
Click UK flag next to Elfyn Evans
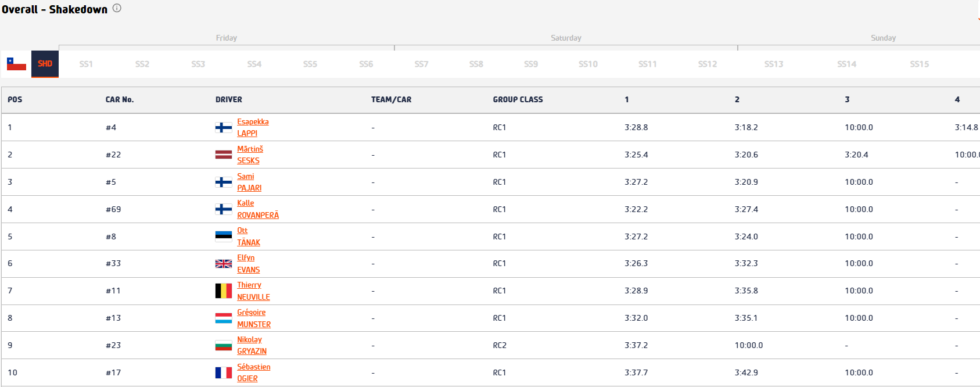point(224,264)
